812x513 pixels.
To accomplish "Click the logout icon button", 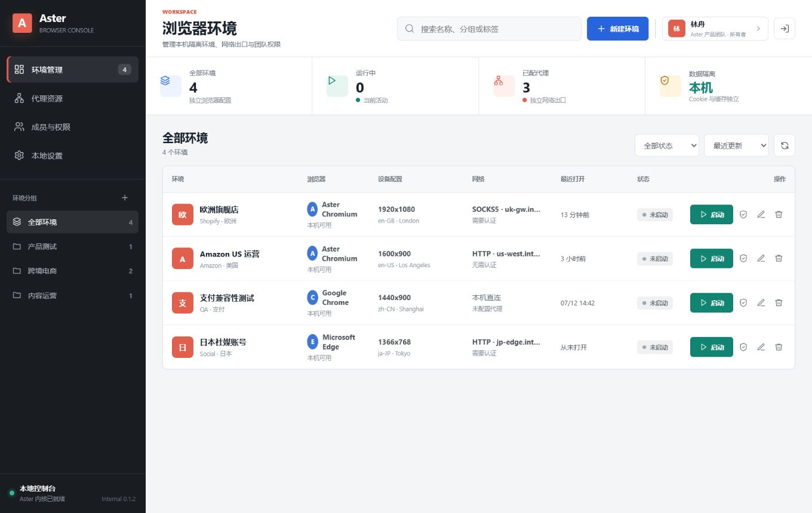I will [x=785, y=29].
